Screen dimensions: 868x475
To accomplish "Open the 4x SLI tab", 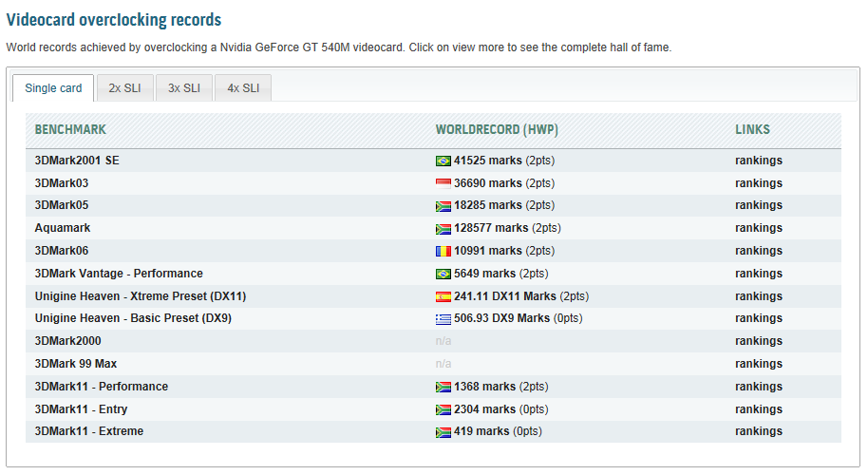I will (x=243, y=88).
